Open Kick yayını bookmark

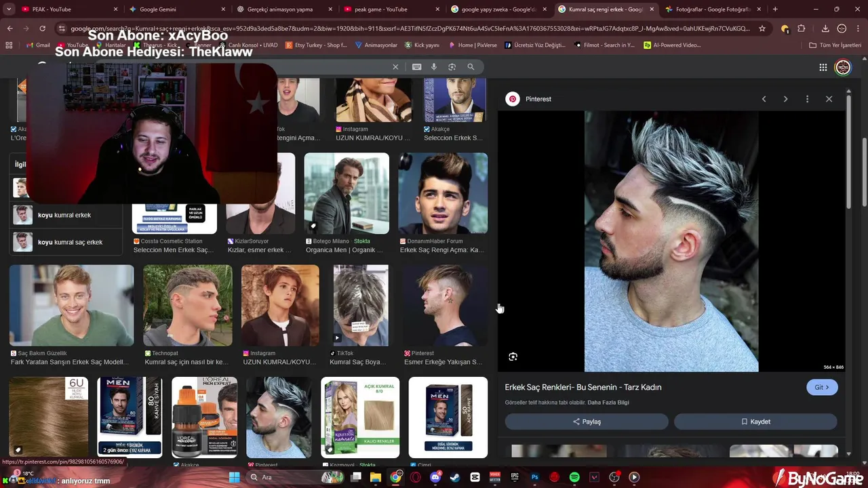[422, 45]
